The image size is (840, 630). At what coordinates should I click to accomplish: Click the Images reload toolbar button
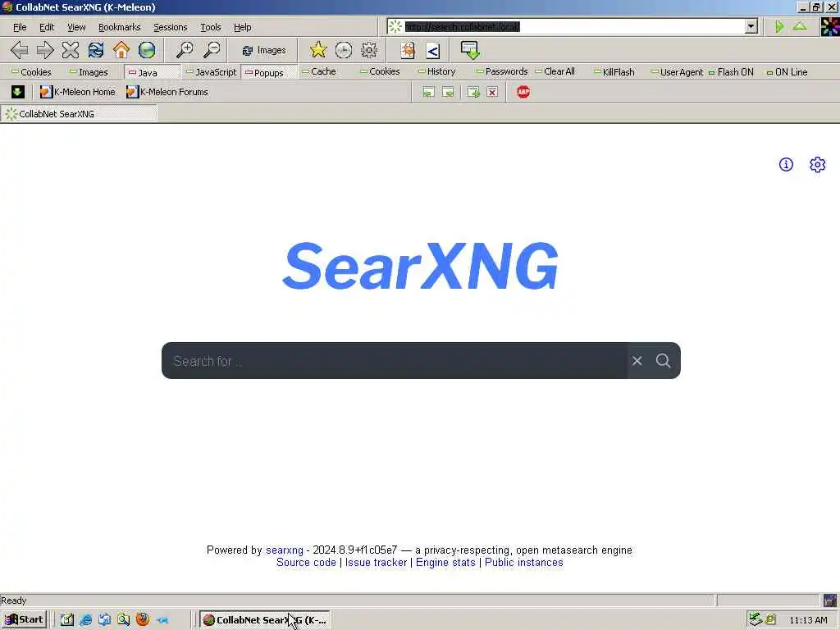click(263, 50)
